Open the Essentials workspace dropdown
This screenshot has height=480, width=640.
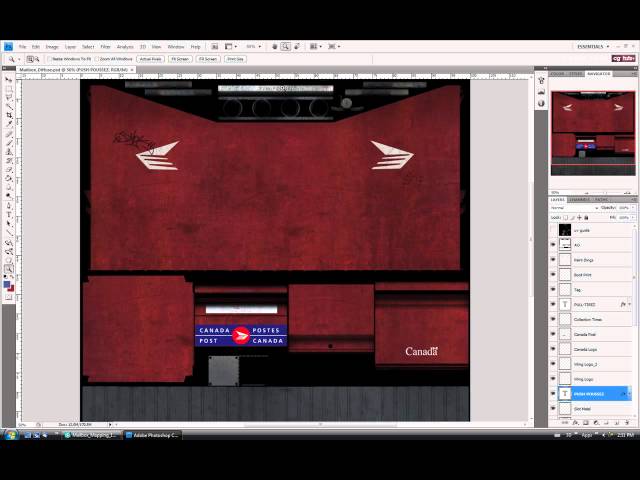[x=591, y=46]
